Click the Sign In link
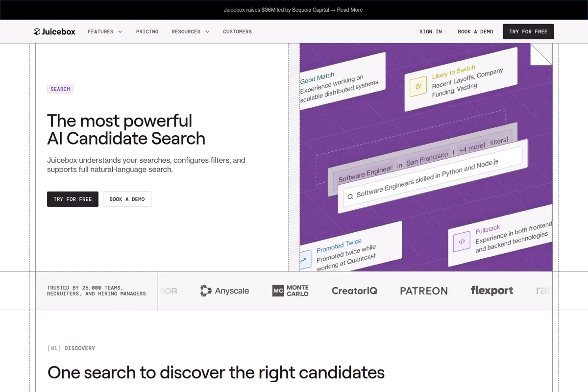This screenshot has height=392, width=588. click(430, 31)
